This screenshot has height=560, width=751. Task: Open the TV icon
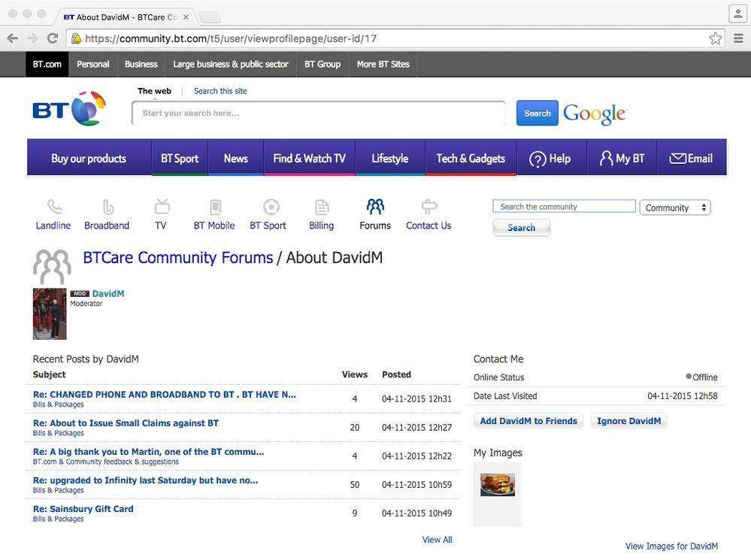[x=162, y=207]
